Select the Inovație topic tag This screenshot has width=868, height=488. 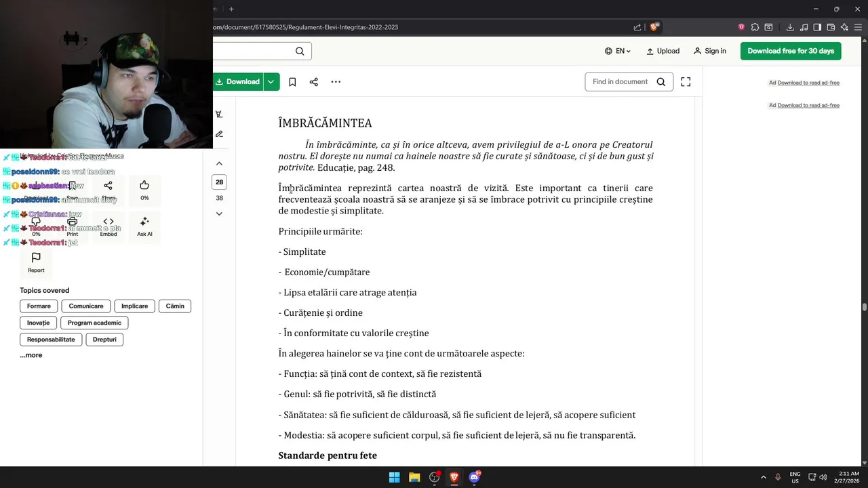click(x=39, y=323)
